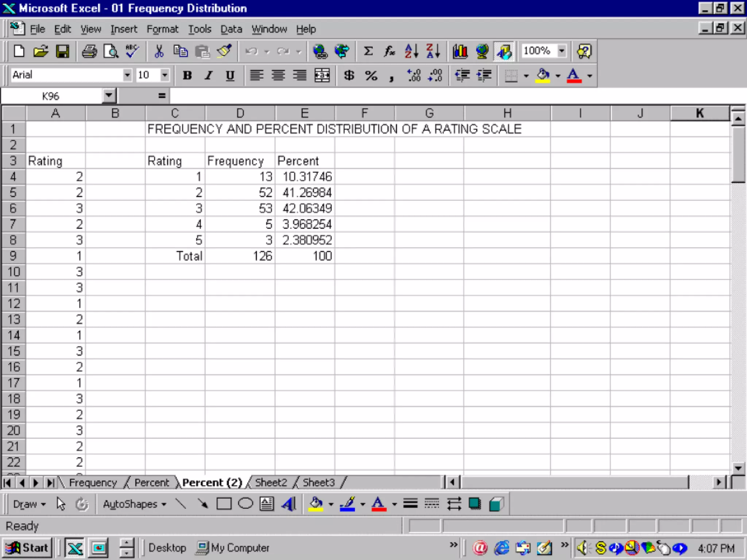Expand the font name dropdown showing Arial
The image size is (747, 560).
tap(127, 75)
